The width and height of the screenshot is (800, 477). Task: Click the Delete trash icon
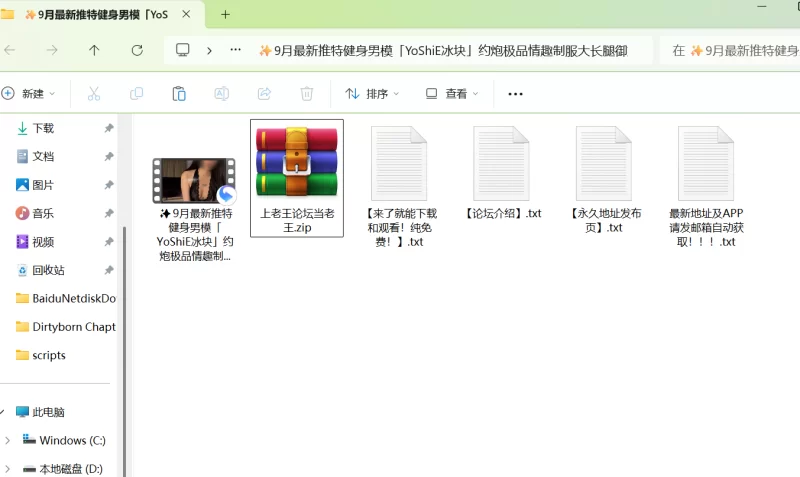tap(307, 93)
